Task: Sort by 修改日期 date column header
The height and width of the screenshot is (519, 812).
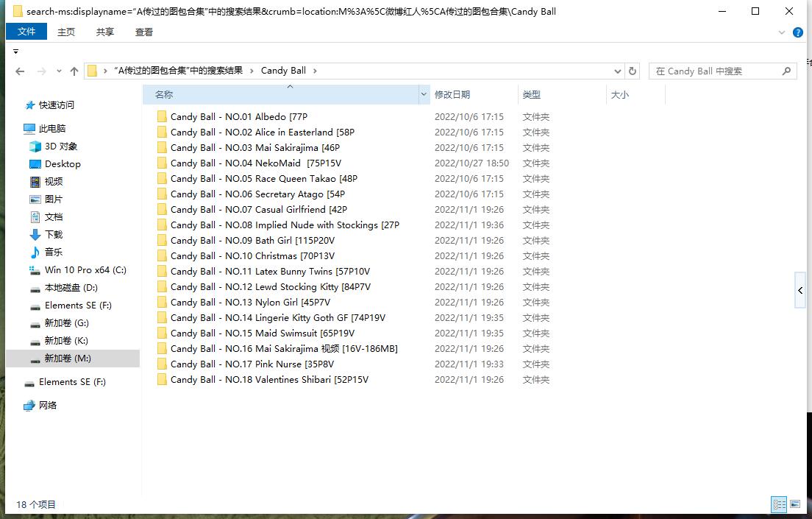Action: (474, 94)
